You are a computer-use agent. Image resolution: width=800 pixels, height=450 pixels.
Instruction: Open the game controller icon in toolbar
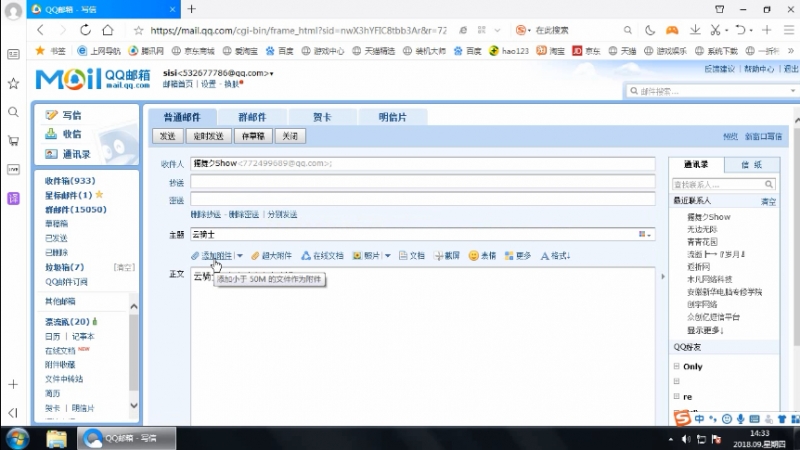tap(672, 30)
